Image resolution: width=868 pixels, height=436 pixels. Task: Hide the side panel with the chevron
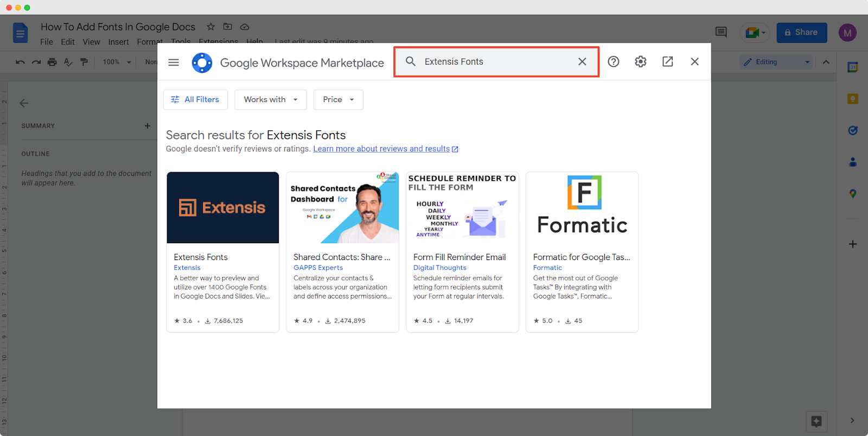pyautogui.click(x=852, y=420)
